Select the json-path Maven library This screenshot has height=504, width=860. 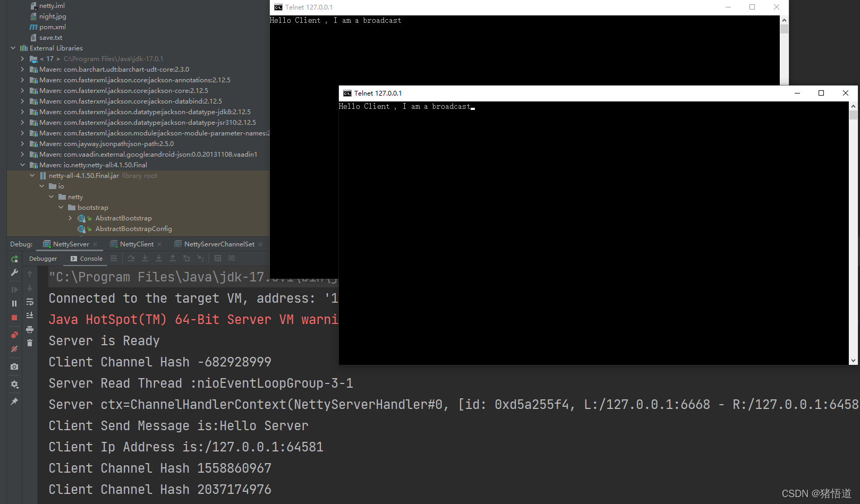click(106, 144)
